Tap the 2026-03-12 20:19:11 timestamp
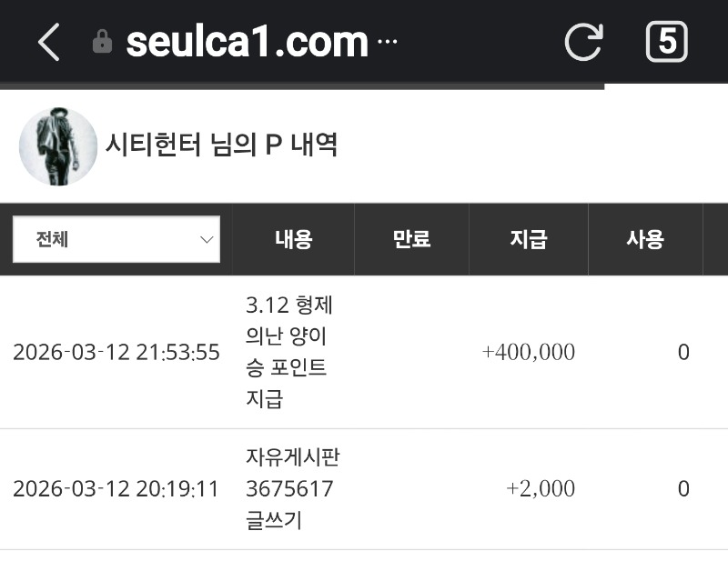Screen dimensions: 728x561 click(x=116, y=489)
